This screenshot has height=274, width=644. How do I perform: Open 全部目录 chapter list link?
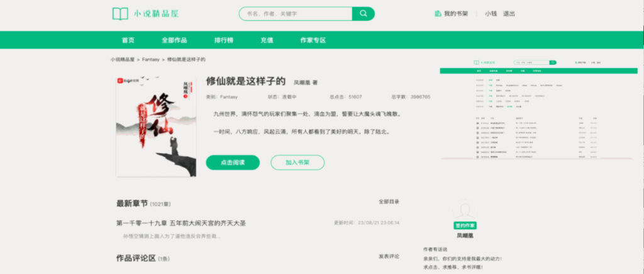[x=389, y=202]
